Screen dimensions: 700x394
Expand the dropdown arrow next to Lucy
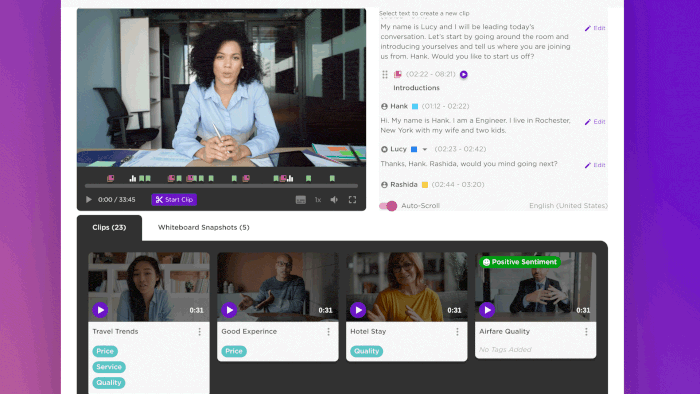425,149
